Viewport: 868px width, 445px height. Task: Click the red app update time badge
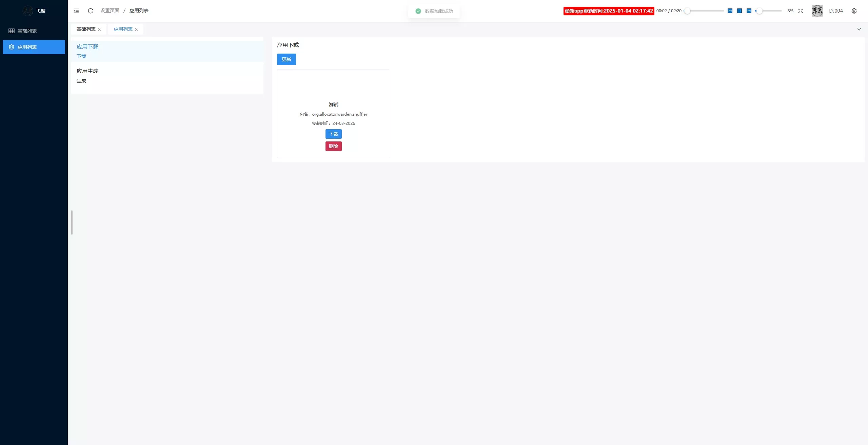click(x=609, y=11)
